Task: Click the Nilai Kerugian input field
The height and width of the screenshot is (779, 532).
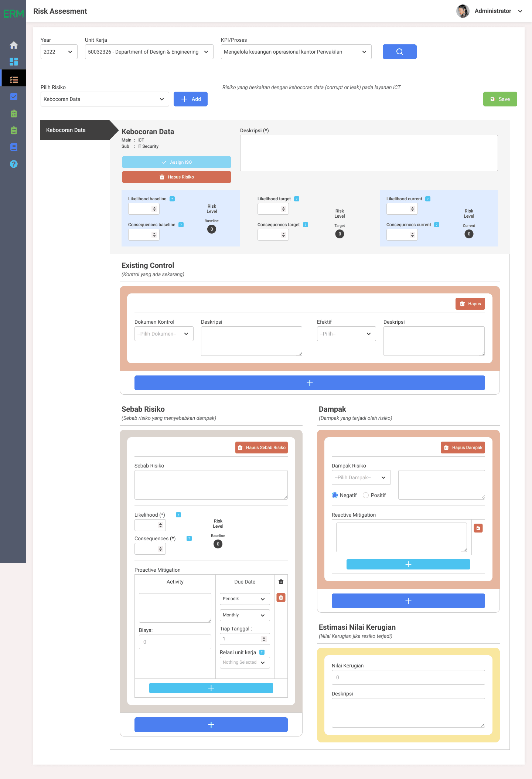Action: tap(409, 677)
